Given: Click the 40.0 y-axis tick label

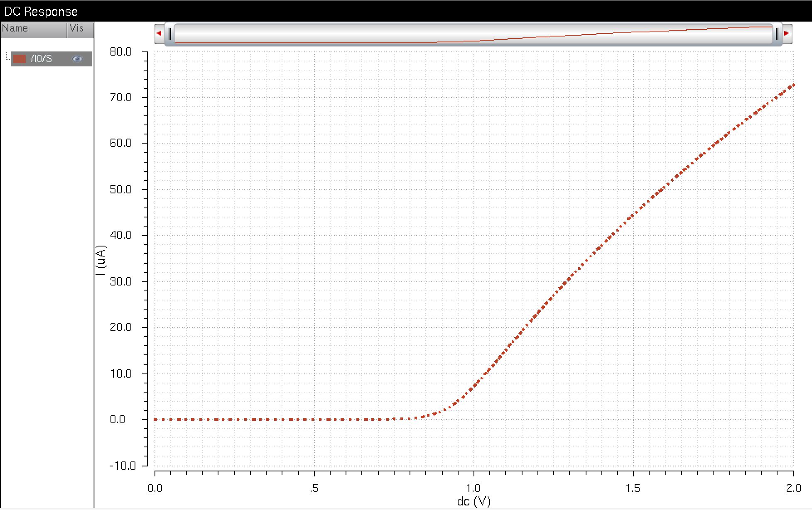Looking at the screenshot, I should (x=120, y=235).
